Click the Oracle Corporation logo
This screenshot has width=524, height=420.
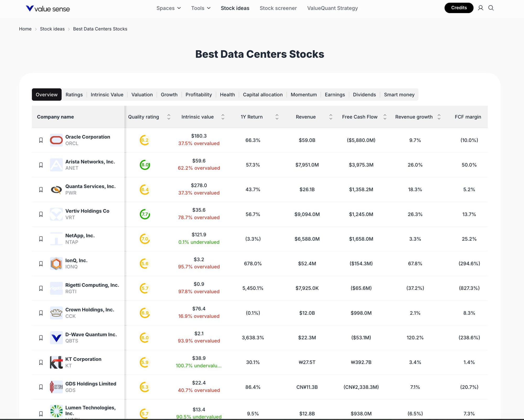coord(56,140)
